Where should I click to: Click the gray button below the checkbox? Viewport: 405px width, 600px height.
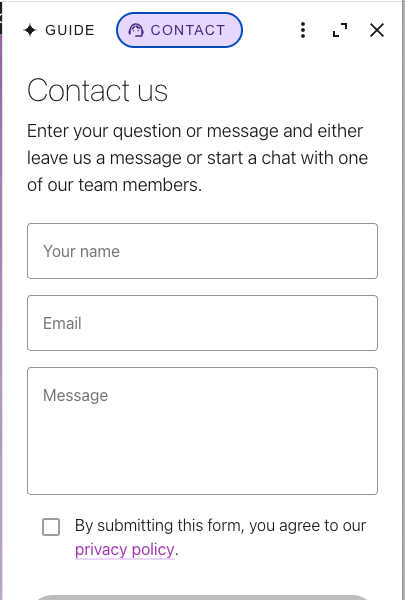coord(202,597)
